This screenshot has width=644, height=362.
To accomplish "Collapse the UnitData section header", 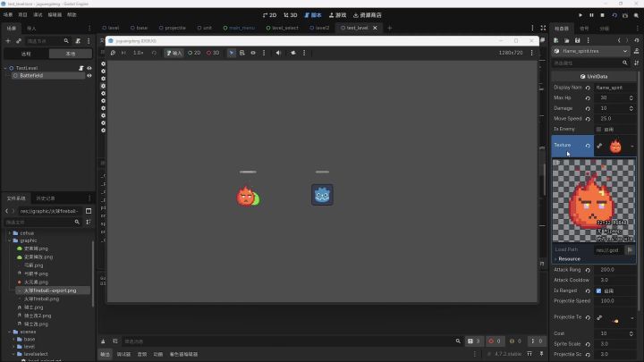I will pos(594,76).
